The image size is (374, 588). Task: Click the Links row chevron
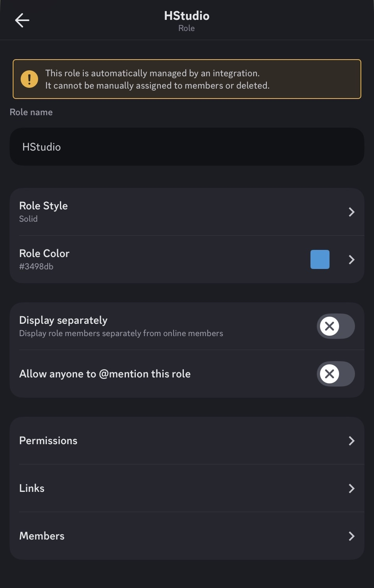[x=351, y=488]
